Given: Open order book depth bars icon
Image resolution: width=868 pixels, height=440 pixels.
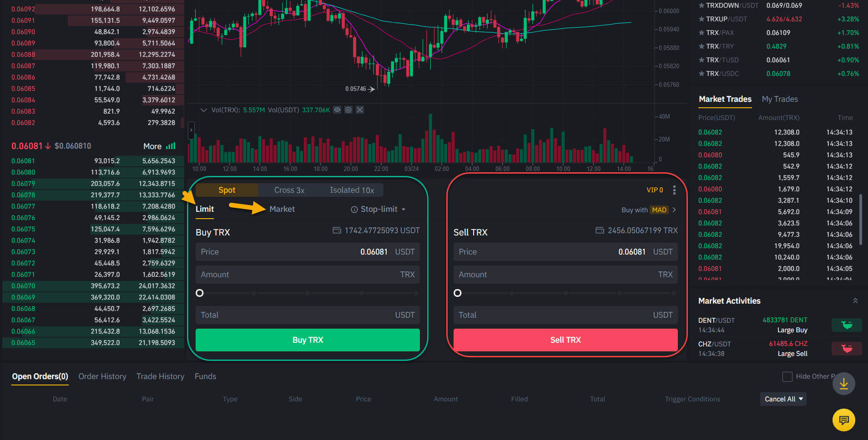Looking at the screenshot, I should pos(171,146).
